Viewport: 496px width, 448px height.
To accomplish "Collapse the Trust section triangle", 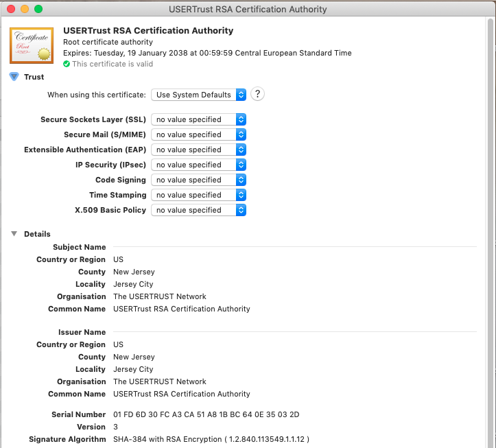I will tap(14, 77).
